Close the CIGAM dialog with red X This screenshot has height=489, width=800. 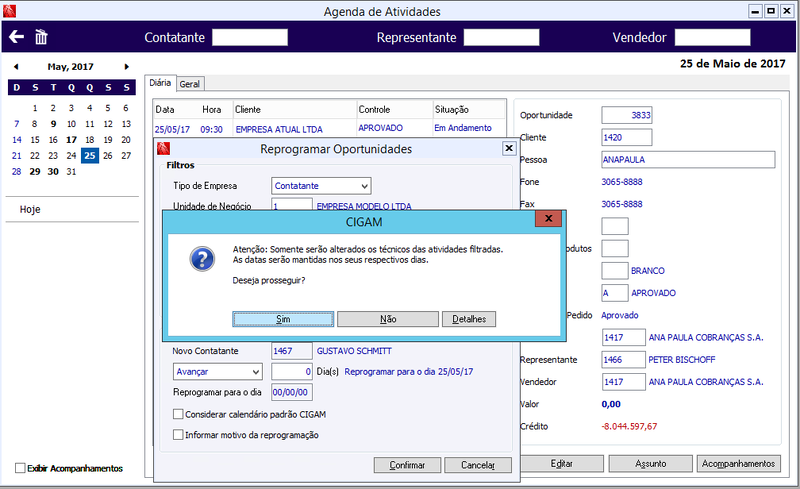(x=548, y=218)
